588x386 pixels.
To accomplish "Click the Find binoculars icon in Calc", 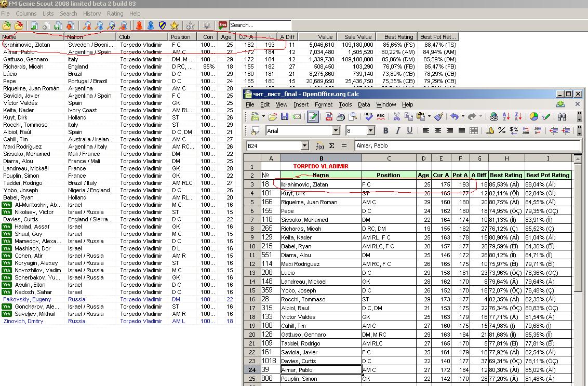I will click(x=562, y=116).
